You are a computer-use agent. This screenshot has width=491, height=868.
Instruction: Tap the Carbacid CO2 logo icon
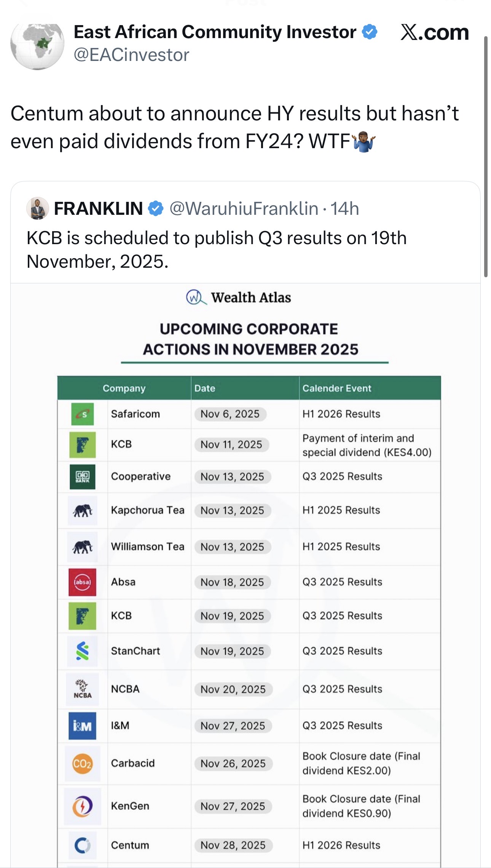click(x=83, y=763)
